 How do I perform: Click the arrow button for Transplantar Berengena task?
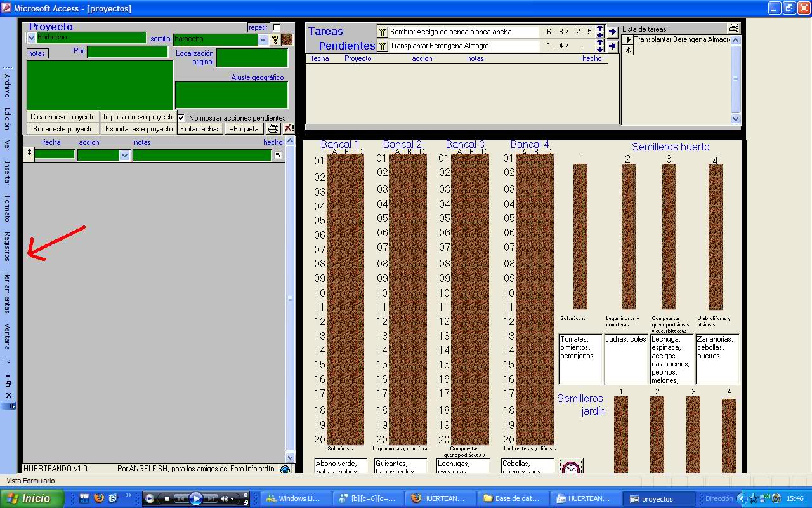coord(612,46)
